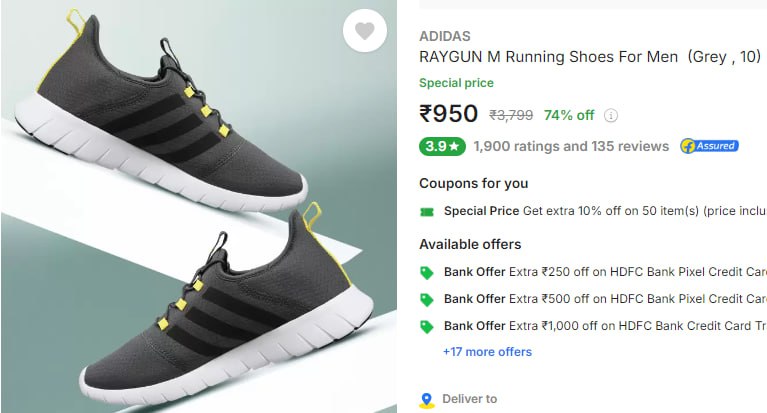This screenshot has height=413, width=767.
Task: Click the struck-through ₹3,799 original price
Action: pyautogui.click(x=511, y=115)
